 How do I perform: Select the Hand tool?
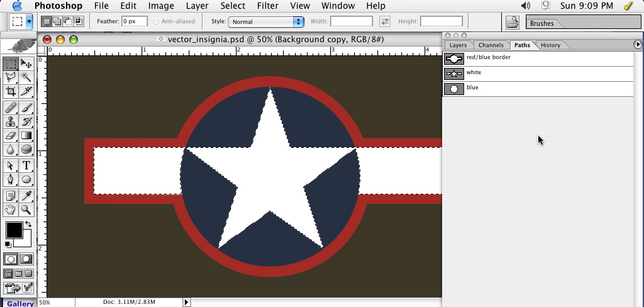(x=11, y=209)
